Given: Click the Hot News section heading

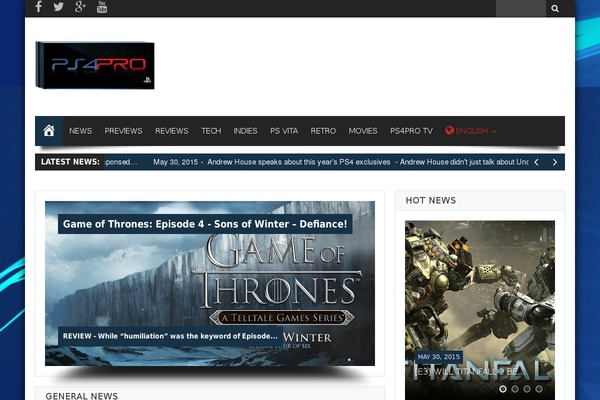Looking at the screenshot, I should click(431, 201).
